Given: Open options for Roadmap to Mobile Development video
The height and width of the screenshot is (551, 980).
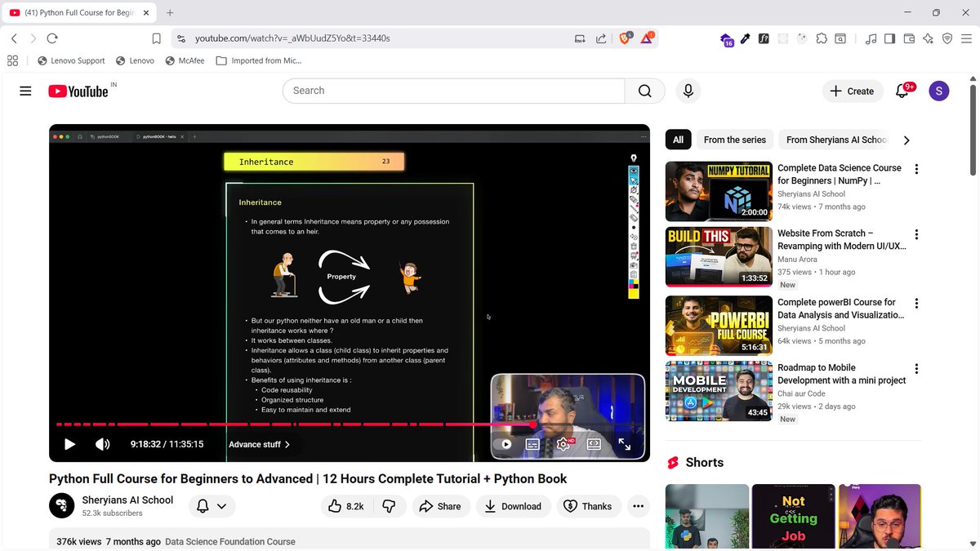Looking at the screenshot, I should pos(916,369).
